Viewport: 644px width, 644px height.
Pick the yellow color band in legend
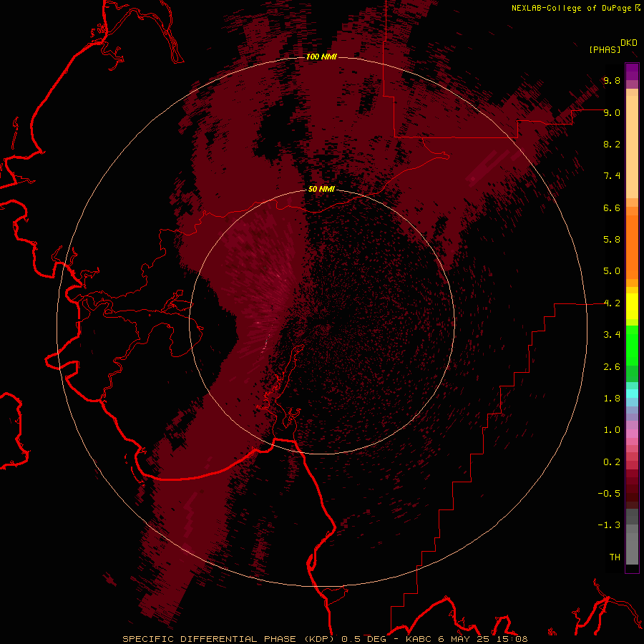[x=632, y=306]
